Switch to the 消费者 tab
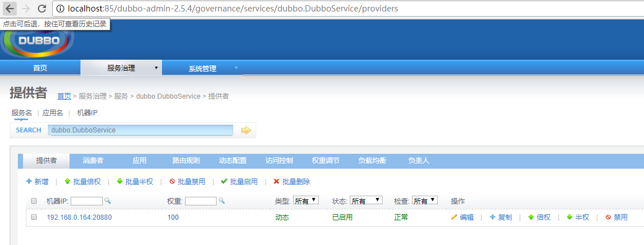 pos(93,161)
